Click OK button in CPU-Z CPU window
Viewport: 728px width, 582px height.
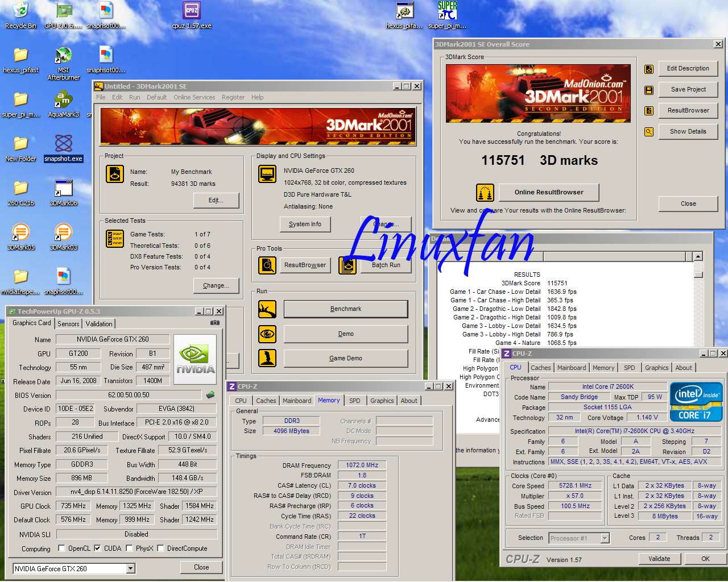[x=705, y=559]
